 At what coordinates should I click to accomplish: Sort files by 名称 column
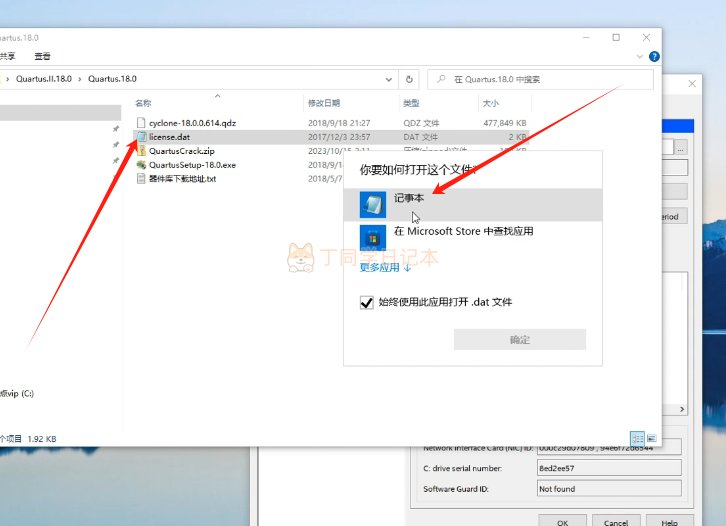(x=143, y=103)
